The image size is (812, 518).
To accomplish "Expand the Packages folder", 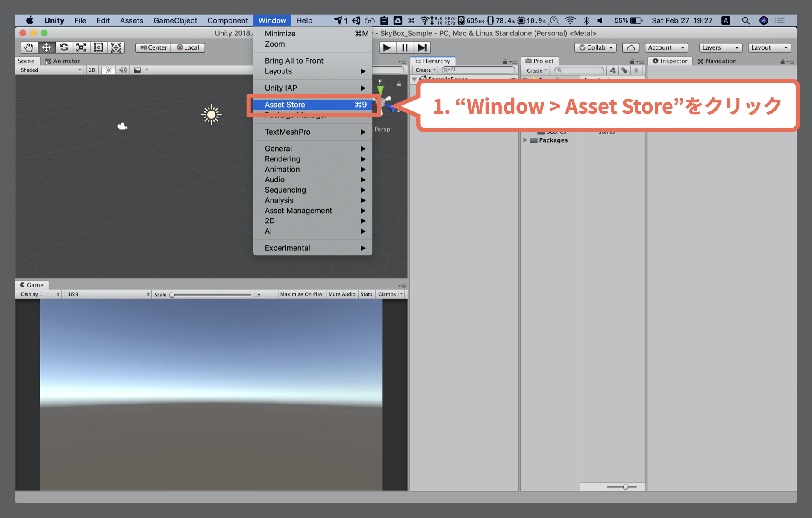I will pos(525,140).
